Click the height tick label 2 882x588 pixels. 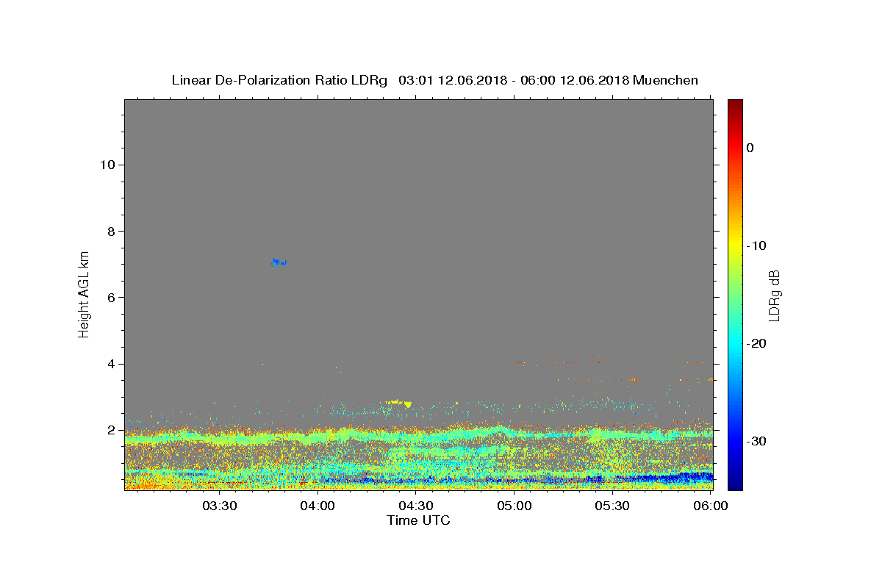111,430
